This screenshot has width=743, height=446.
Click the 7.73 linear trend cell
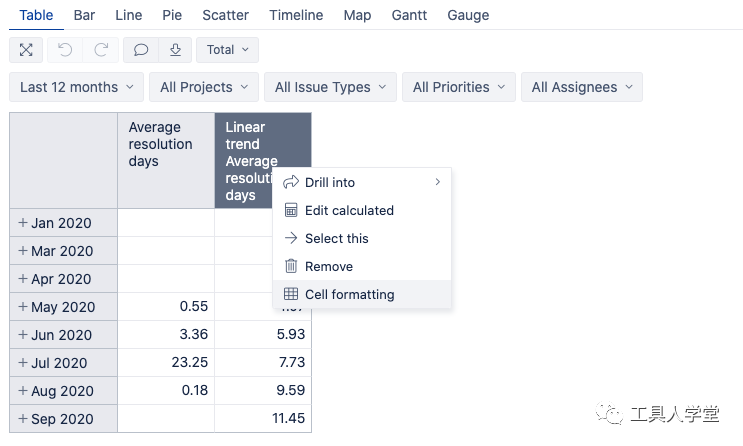[263, 363]
